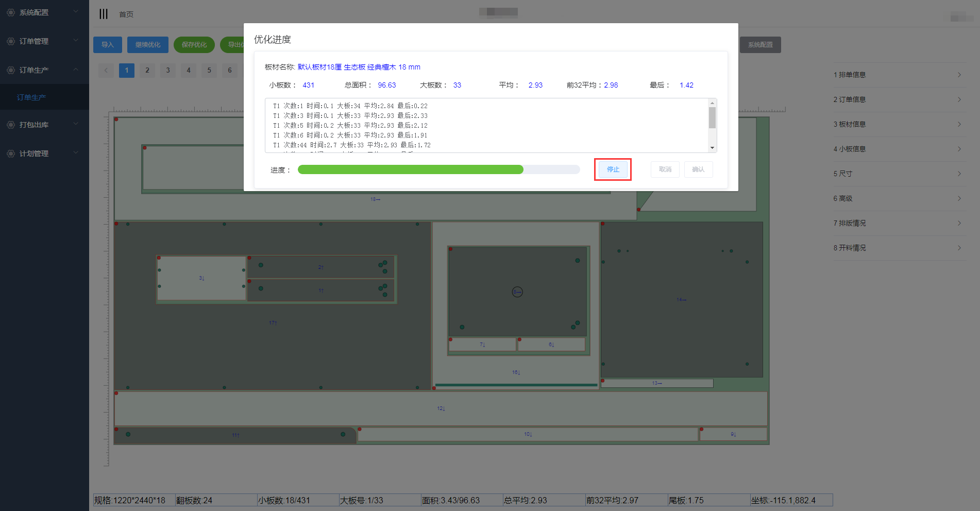
Task: Click the previous page arrow in pagination
Action: (x=106, y=70)
